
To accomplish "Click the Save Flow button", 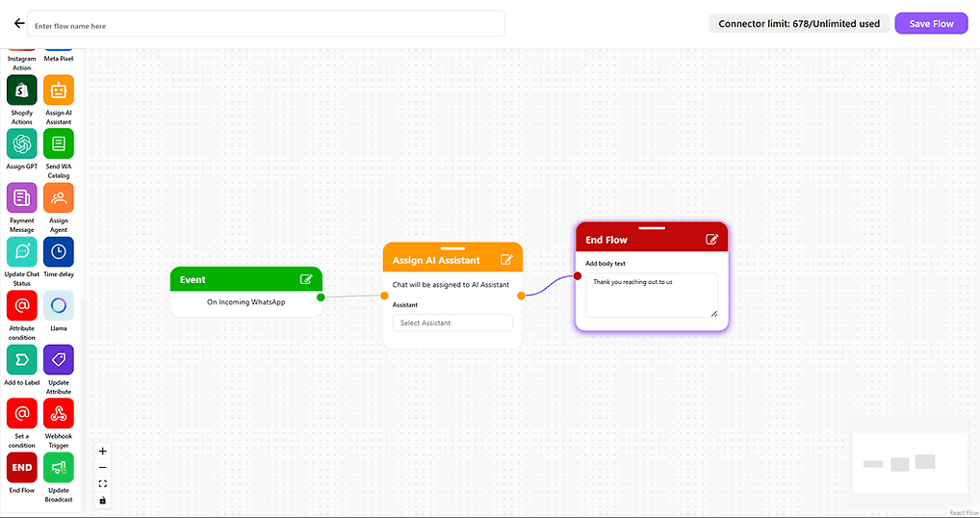I will click(931, 24).
